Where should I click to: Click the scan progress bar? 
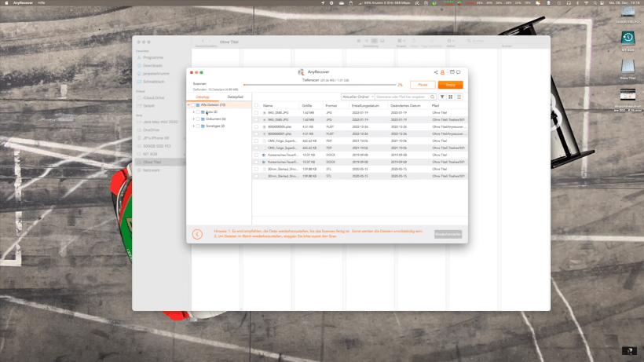(x=320, y=85)
